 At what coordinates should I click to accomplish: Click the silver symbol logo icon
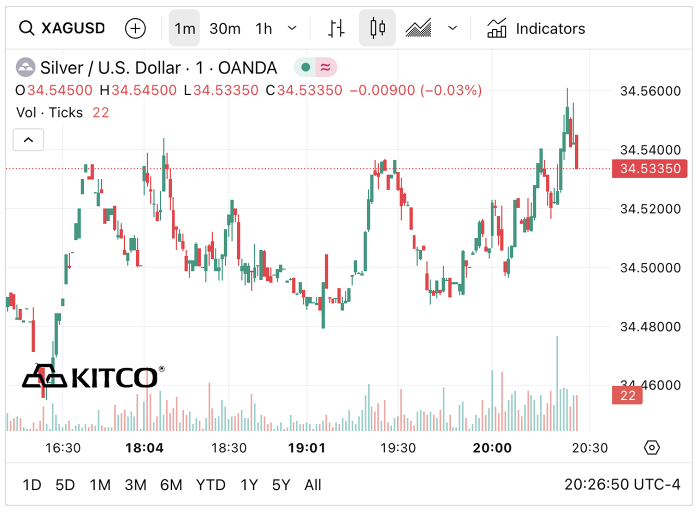click(25, 68)
